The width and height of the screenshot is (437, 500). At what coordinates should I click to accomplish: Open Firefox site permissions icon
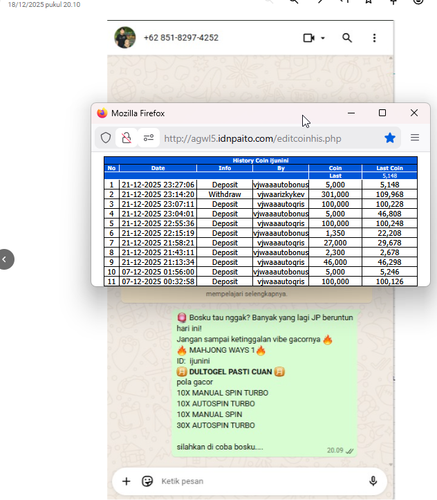click(149, 138)
